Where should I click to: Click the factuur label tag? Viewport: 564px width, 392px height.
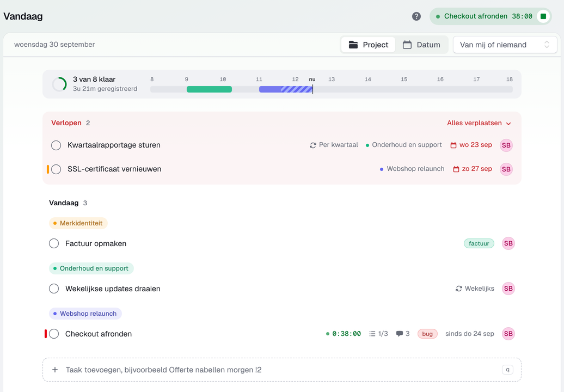pos(479,243)
